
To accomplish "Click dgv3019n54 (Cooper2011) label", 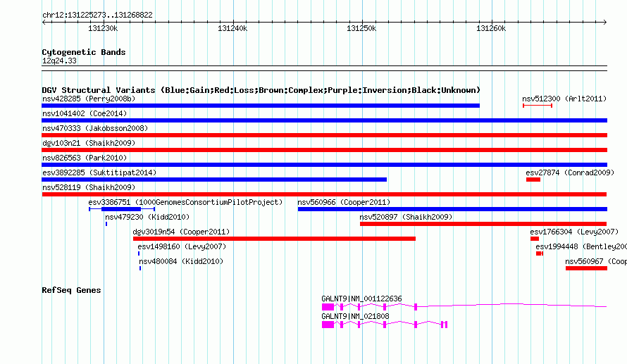I will click(181, 232).
